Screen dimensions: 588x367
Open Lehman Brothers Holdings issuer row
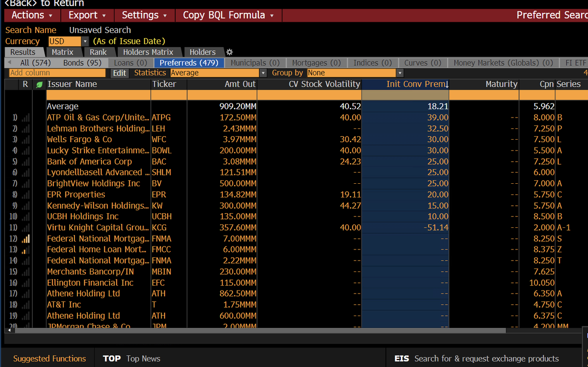98,128
